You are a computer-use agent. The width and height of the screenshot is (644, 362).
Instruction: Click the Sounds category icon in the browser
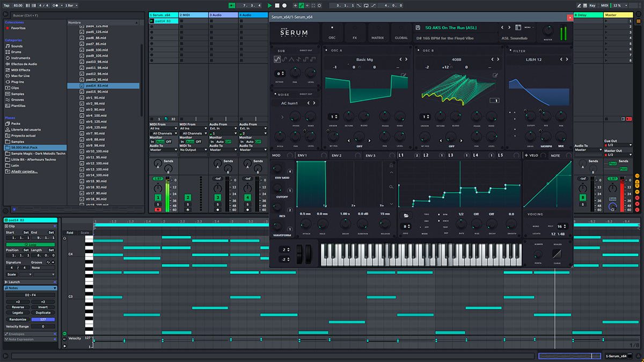tap(7, 46)
